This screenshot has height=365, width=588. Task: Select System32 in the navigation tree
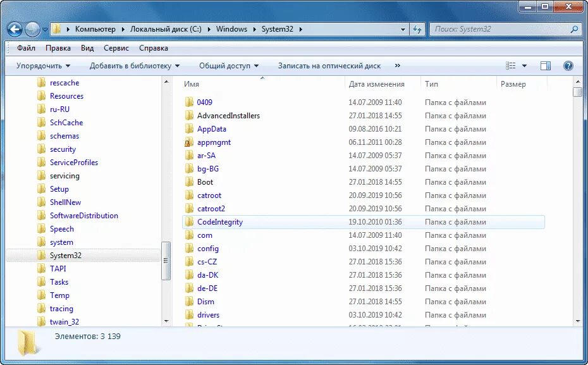(66, 256)
